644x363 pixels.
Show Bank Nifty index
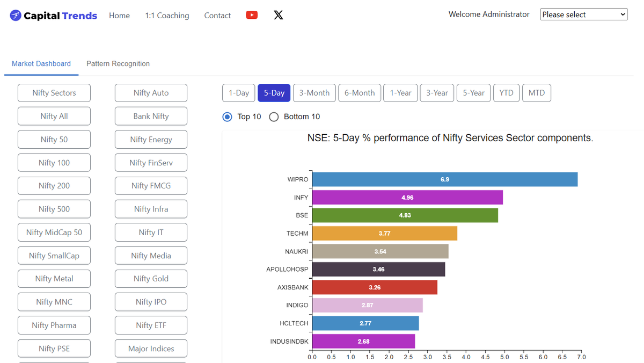151,116
